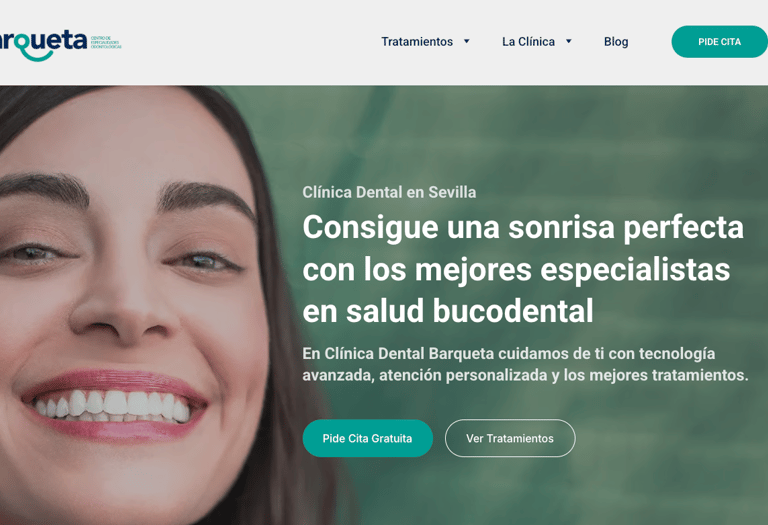Open the La Clínica menu item
The image size is (768, 525).
[528, 42]
